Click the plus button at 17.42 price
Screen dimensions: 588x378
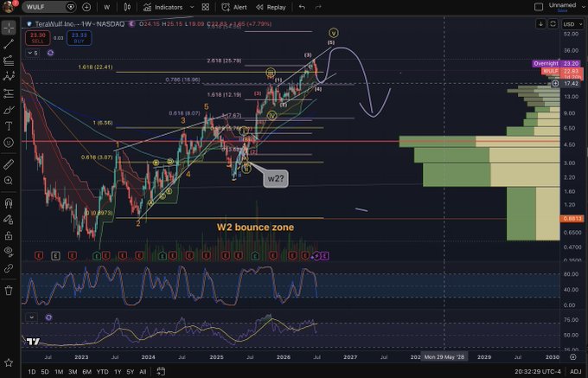click(555, 83)
